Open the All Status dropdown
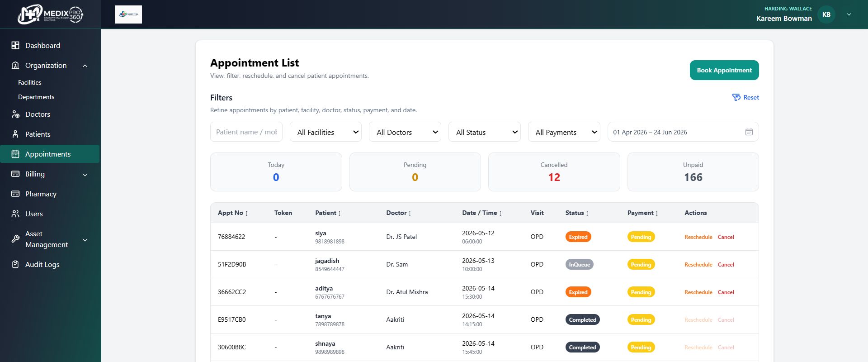This screenshot has height=362, width=868. 485,132
